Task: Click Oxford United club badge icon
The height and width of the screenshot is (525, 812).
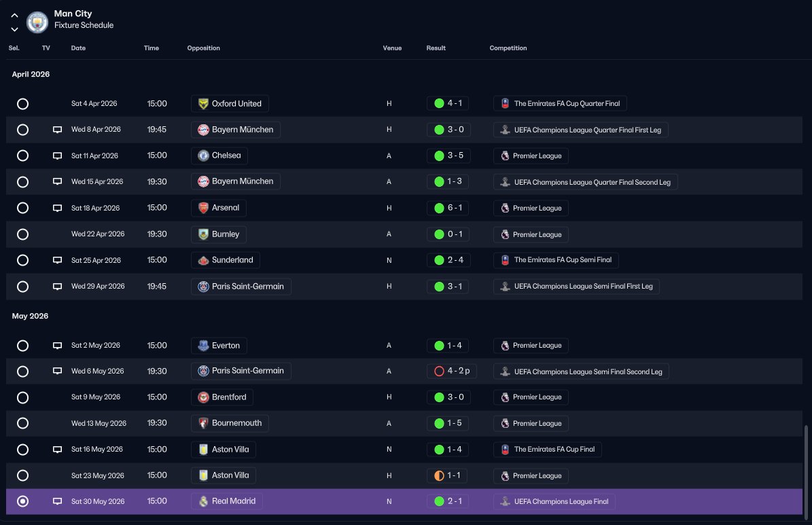Action: [204, 103]
